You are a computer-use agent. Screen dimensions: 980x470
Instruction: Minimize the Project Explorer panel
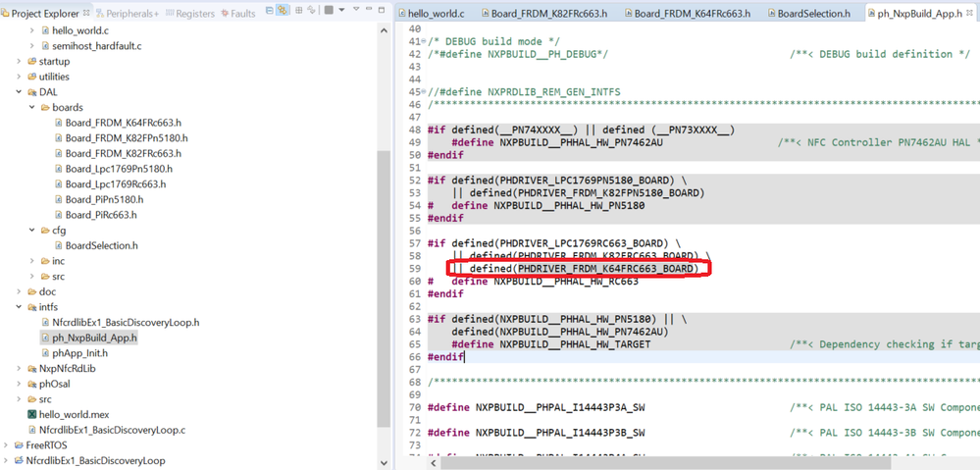tap(369, 8)
